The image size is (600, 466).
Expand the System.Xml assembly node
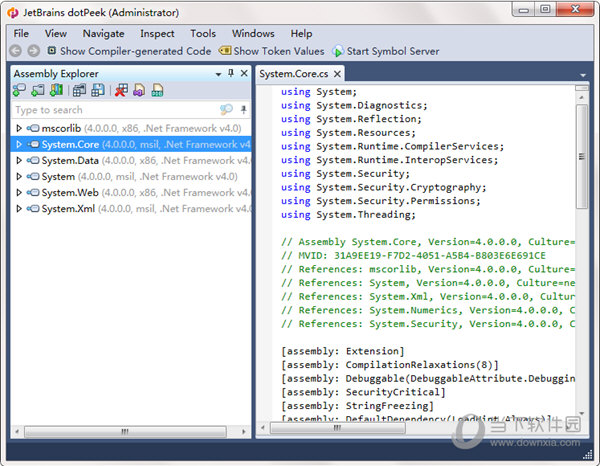[19, 209]
